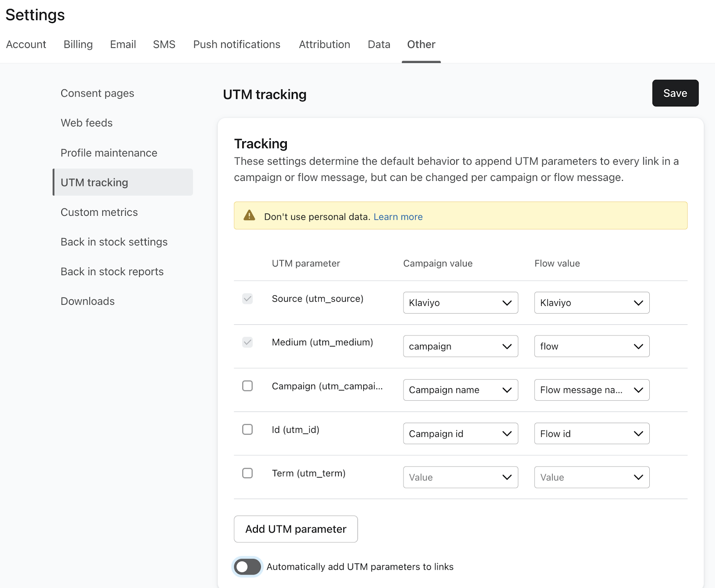The width and height of the screenshot is (715, 588).
Task: Open the Push notifications tab
Action: [236, 45]
